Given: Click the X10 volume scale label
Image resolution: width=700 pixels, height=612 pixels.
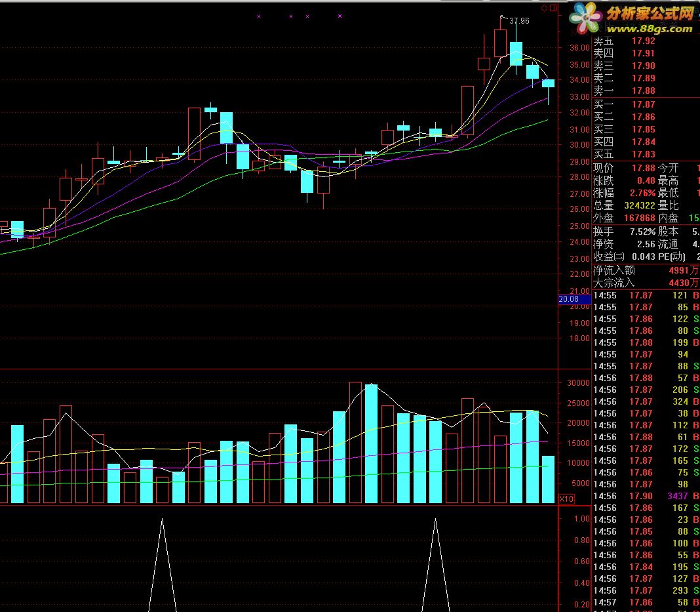Looking at the screenshot, I should [x=566, y=499].
